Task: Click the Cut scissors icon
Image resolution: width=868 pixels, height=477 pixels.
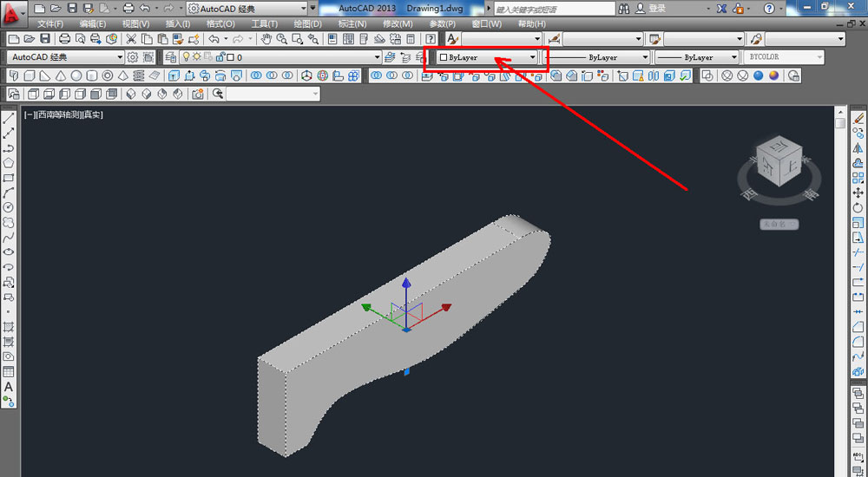Action: click(x=131, y=39)
